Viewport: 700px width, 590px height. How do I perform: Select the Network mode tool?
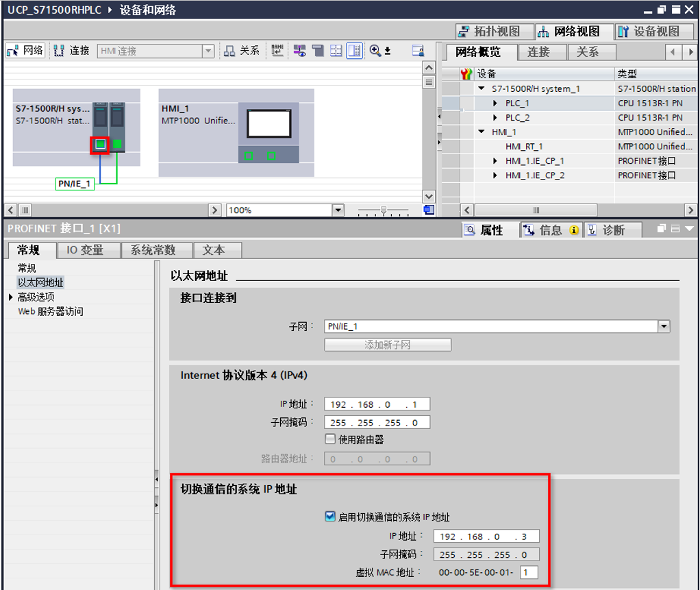coord(25,50)
